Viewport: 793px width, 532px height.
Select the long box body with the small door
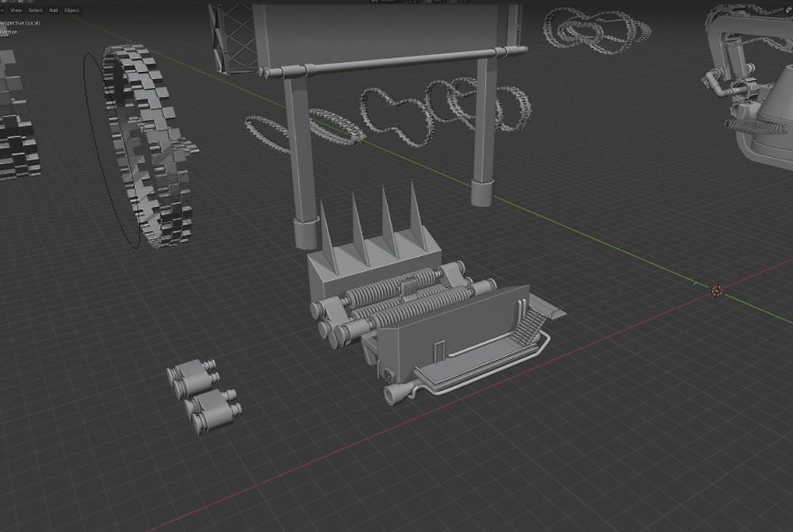tap(455, 331)
